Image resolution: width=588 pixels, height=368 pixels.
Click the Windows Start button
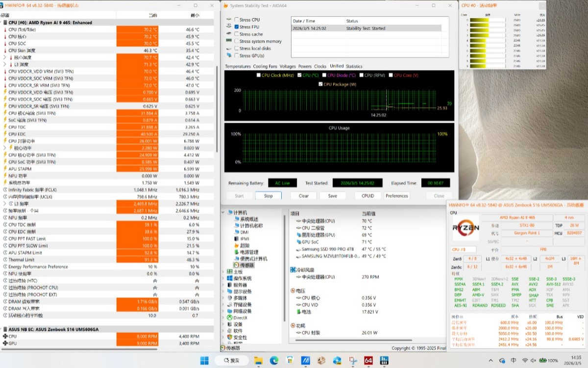(x=204, y=361)
